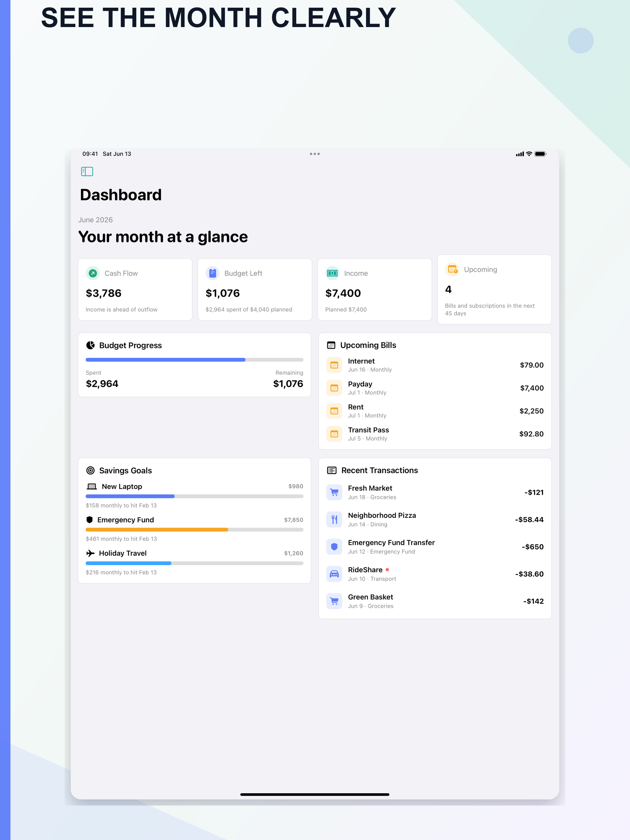Click the $2,250 Rent amount
Viewport: 630px width, 840px height.
532,411
